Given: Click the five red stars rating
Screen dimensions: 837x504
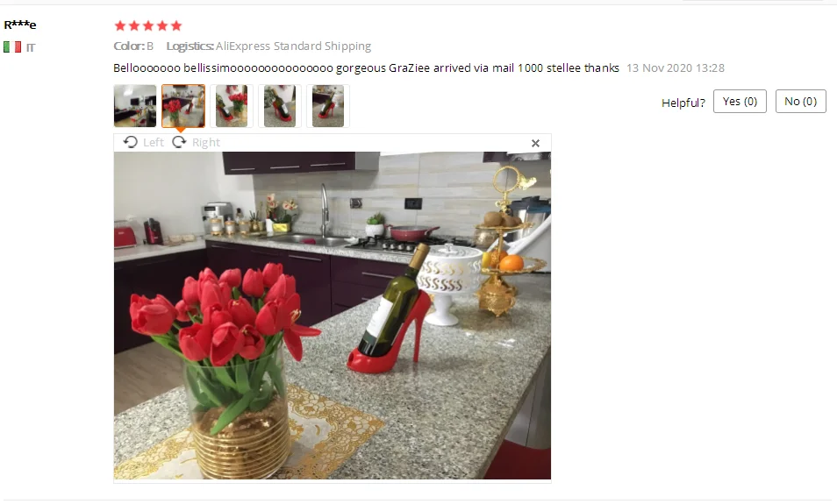Looking at the screenshot, I should point(148,25).
